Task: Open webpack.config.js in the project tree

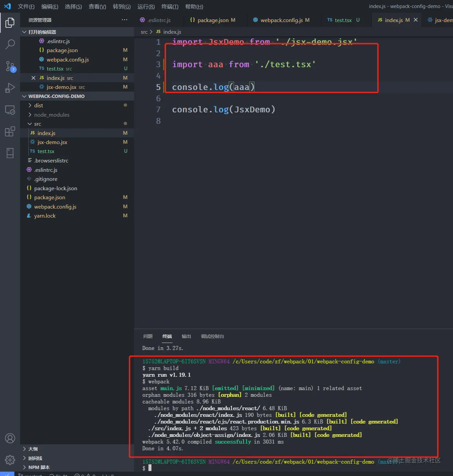Action: pyautogui.click(x=77, y=207)
